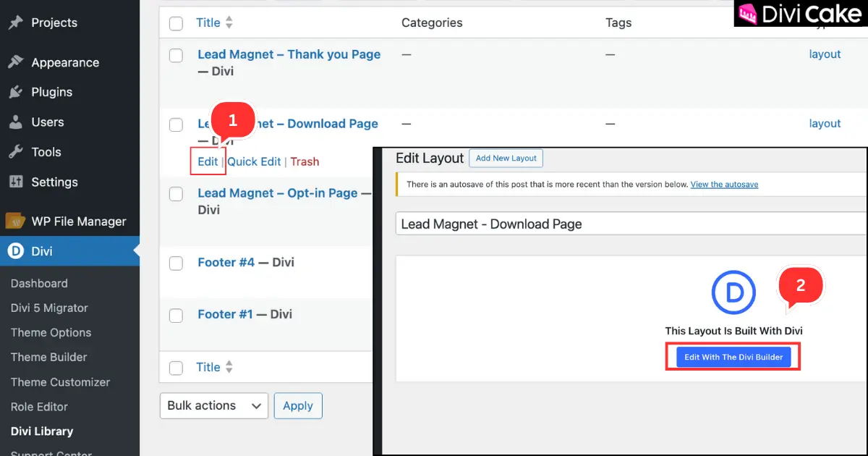Click the Tools wrench icon
The image size is (868, 456).
[15, 152]
